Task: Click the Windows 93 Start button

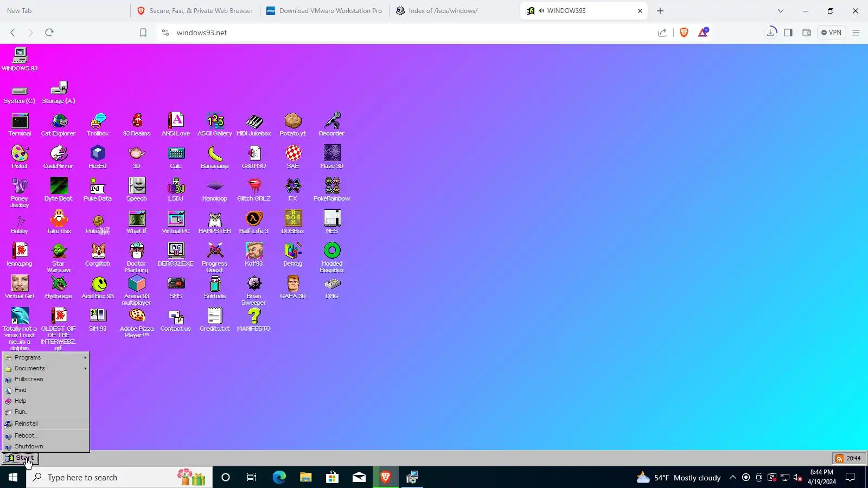Action: [20, 459]
